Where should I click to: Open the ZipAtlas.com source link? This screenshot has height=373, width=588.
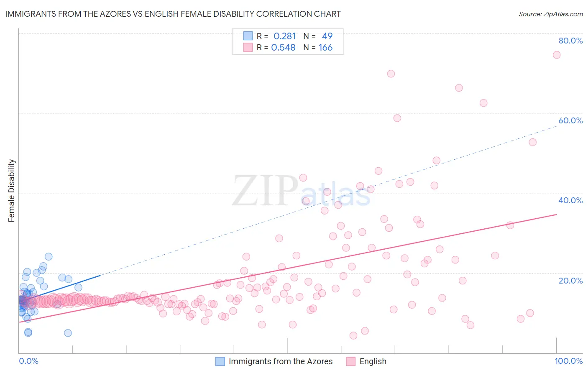(x=551, y=14)
